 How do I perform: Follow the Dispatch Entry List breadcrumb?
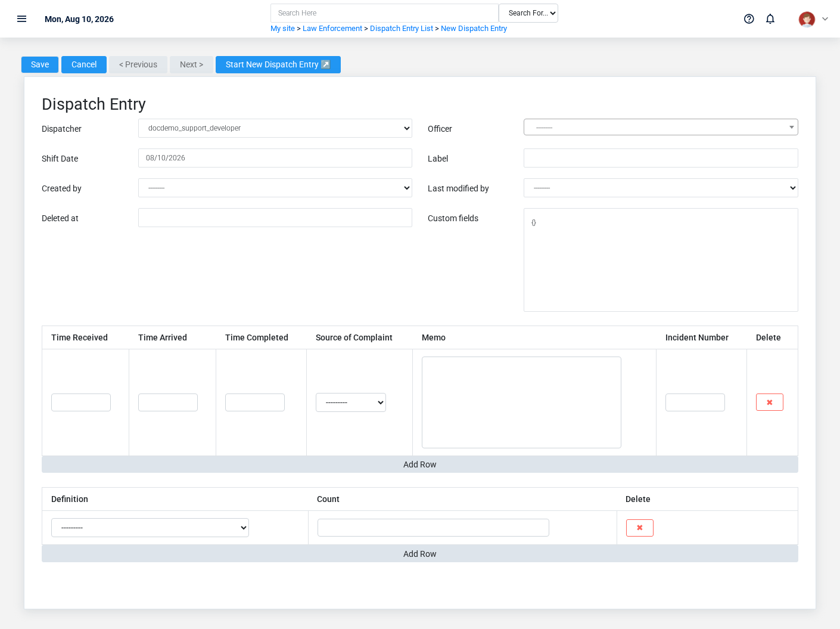coord(402,29)
